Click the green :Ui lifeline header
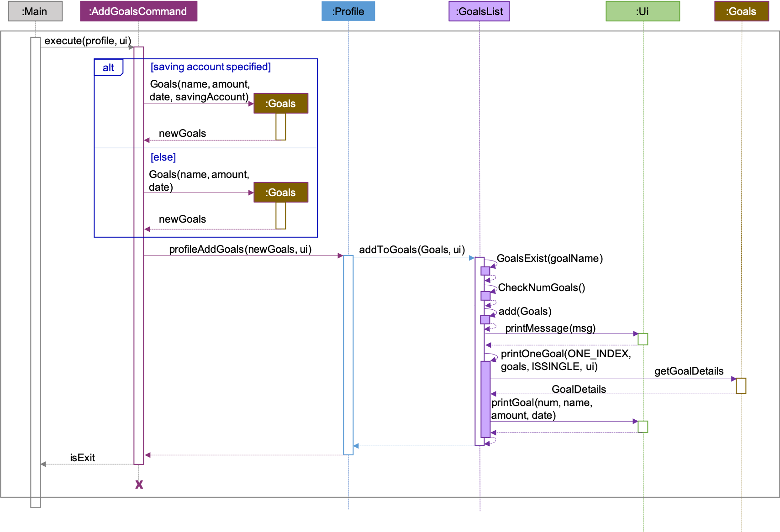780x532 pixels. click(x=643, y=11)
